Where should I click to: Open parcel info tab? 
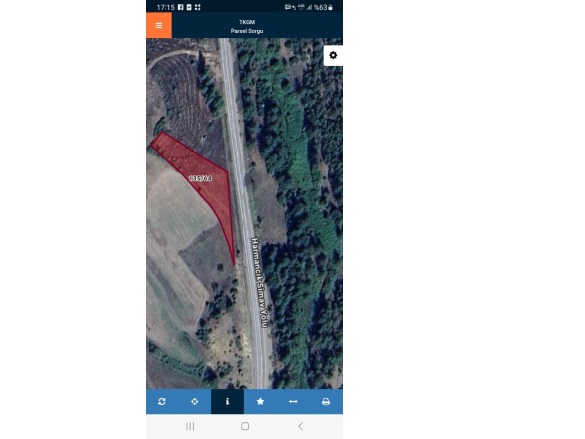coord(228,402)
